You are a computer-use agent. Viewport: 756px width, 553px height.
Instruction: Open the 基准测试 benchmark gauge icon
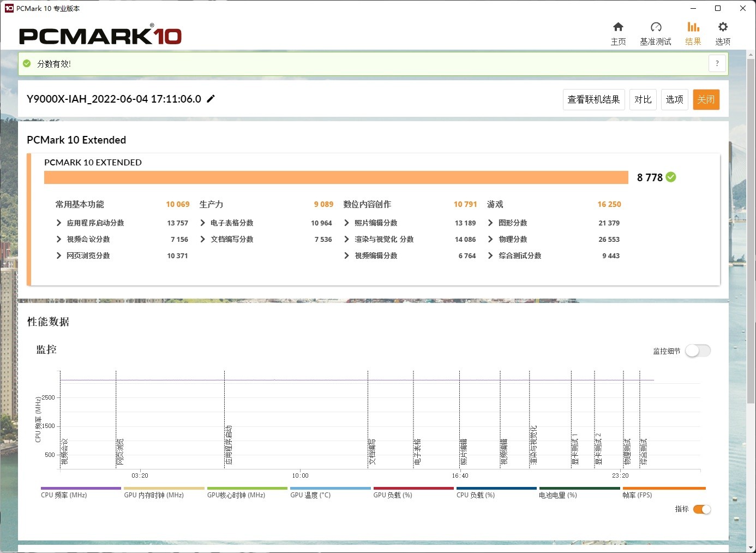tap(656, 27)
